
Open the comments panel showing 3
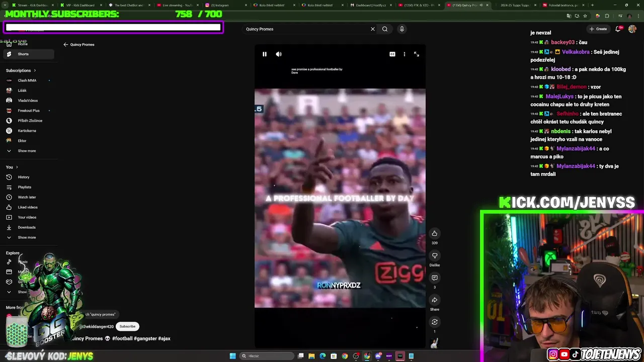coord(435,278)
